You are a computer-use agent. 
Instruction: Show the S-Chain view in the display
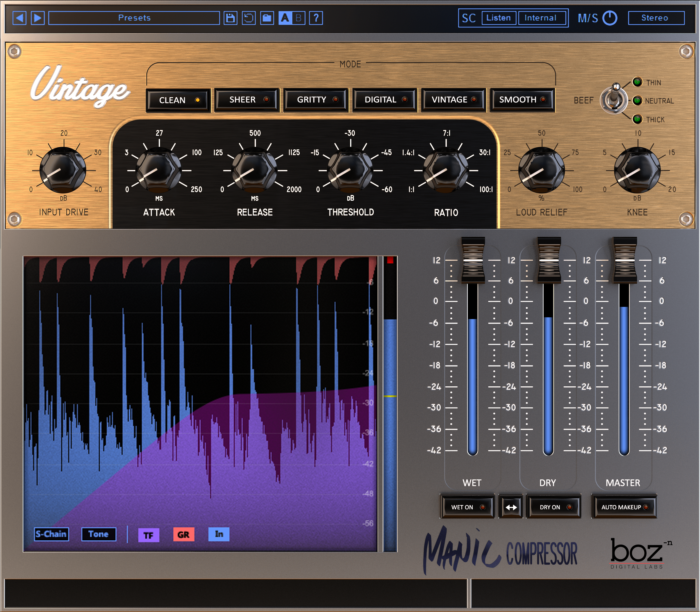click(51, 535)
